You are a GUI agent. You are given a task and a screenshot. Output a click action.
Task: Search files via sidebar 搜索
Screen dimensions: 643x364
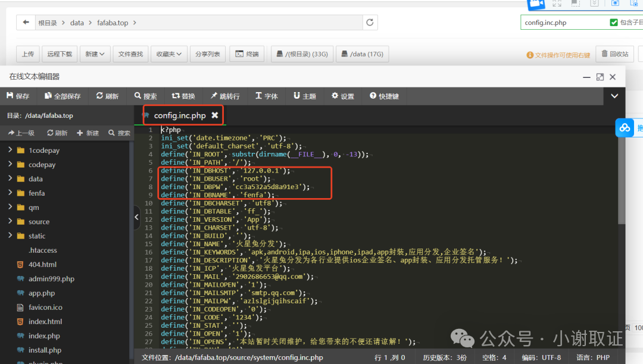click(119, 133)
